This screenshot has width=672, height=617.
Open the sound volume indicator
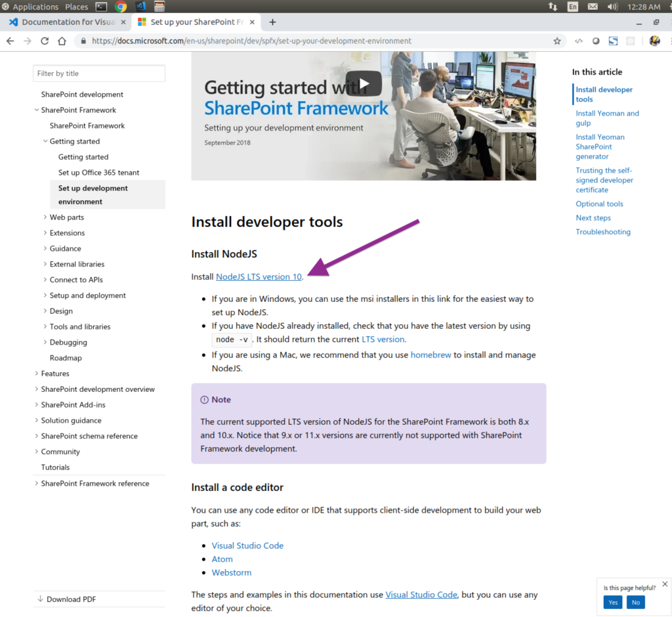(612, 7)
